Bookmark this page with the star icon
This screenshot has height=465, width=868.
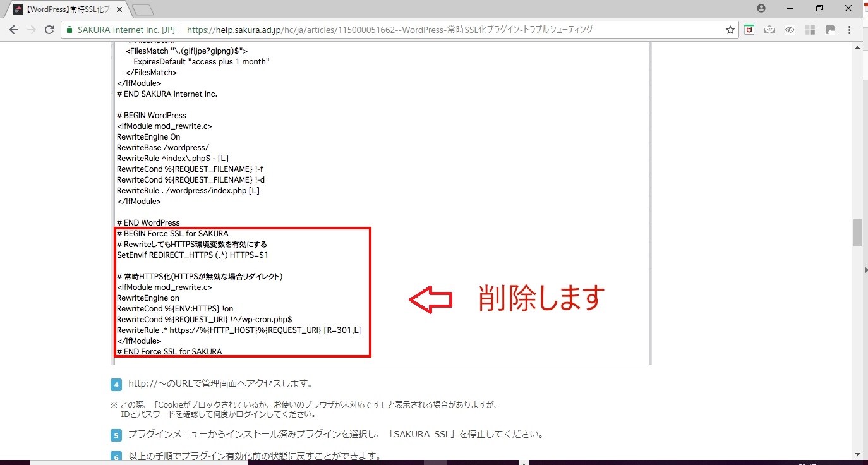[730, 30]
